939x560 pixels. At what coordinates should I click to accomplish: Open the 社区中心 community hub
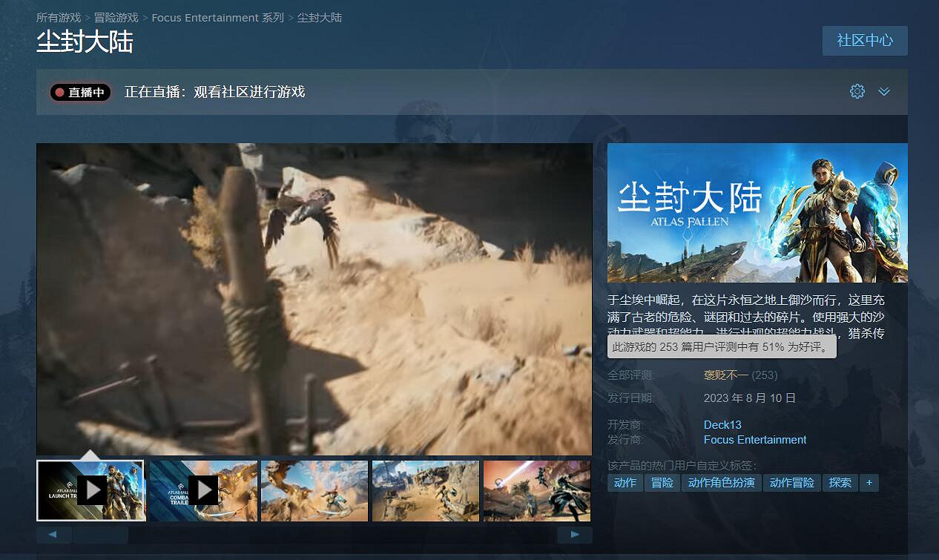click(x=864, y=41)
